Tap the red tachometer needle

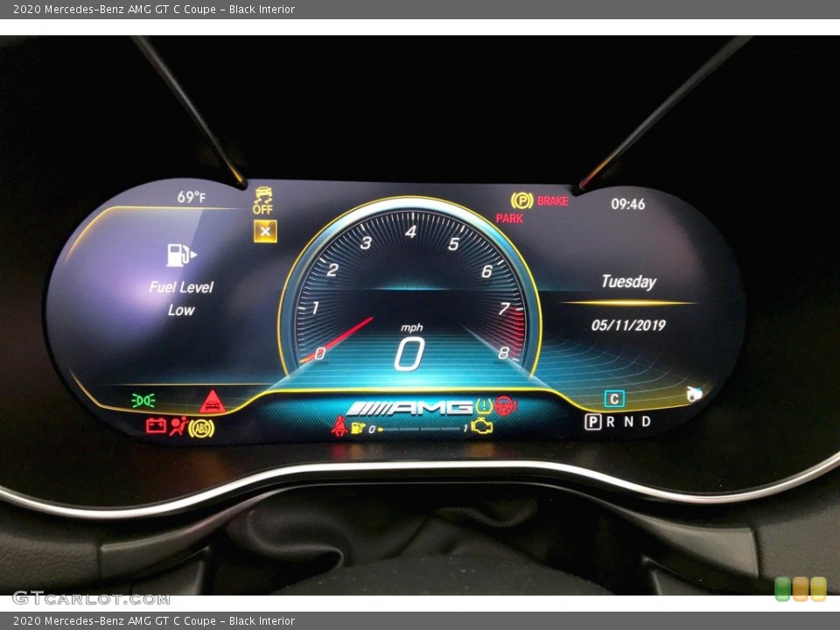pos(338,339)
